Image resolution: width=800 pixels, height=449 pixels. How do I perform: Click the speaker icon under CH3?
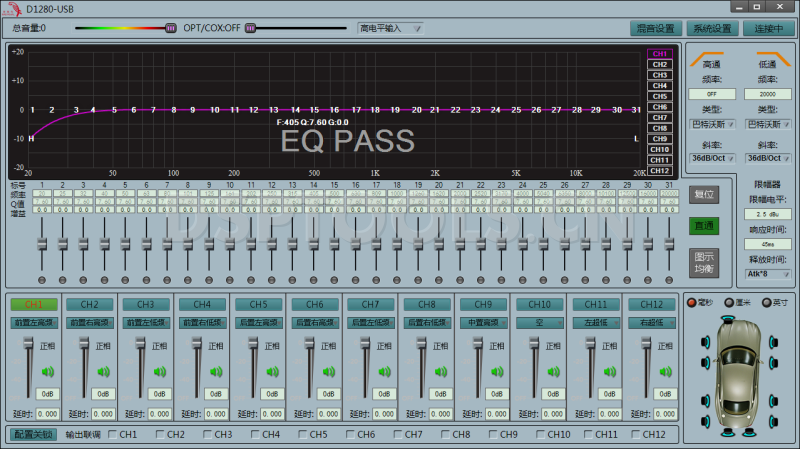pyautogui.click(x=159, y=373)
